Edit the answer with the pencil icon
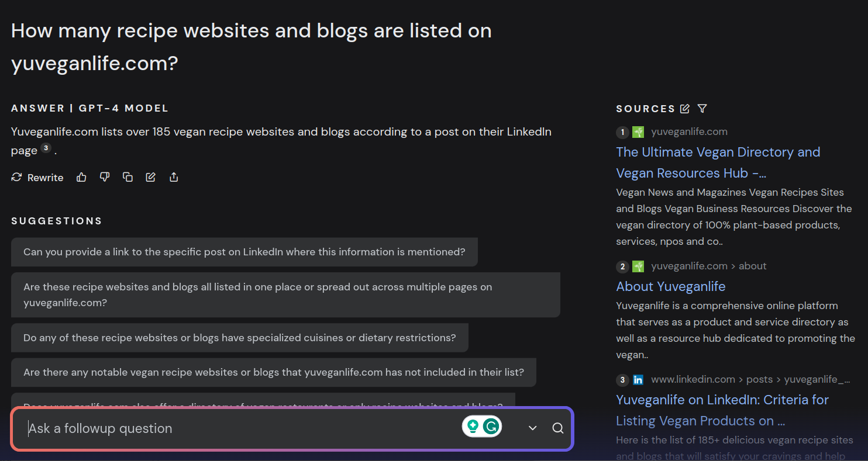Image resolution: width=868 pixels, height=461 pixels. tap(151, 177)
